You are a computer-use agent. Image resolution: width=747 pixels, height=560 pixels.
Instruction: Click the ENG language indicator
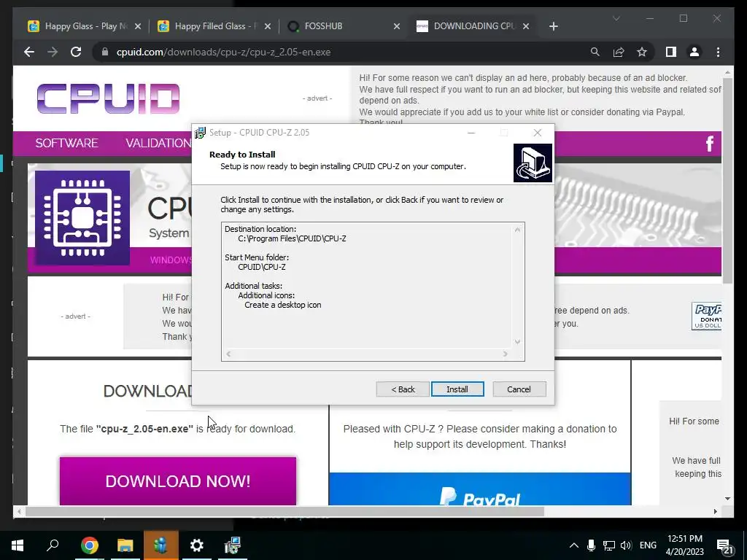(x=648, y=545)
